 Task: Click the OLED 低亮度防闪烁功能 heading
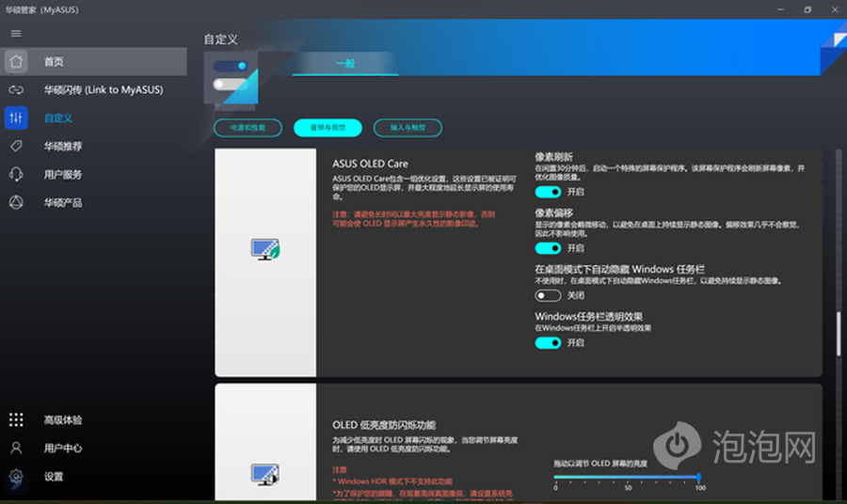click(384, 425)
